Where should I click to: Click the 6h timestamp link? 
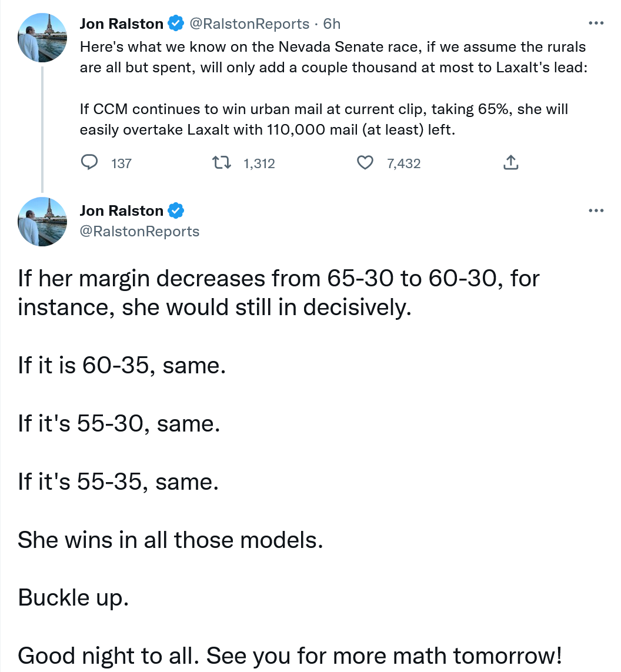pos(332,24)
